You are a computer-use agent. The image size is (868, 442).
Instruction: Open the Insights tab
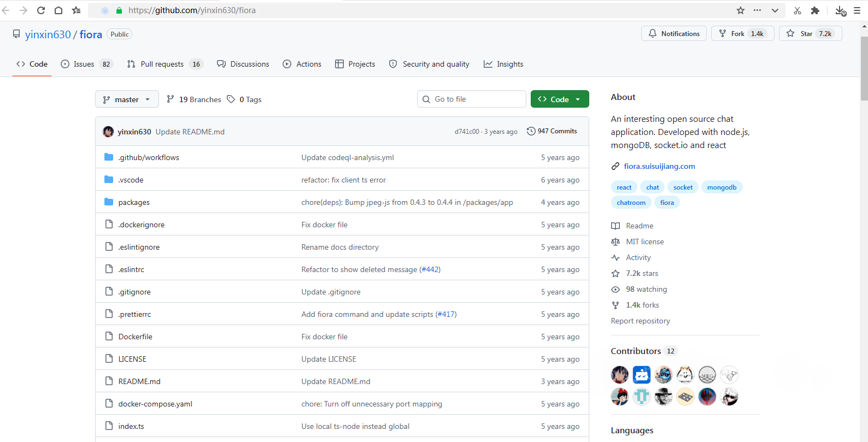[x=503, y=64]
